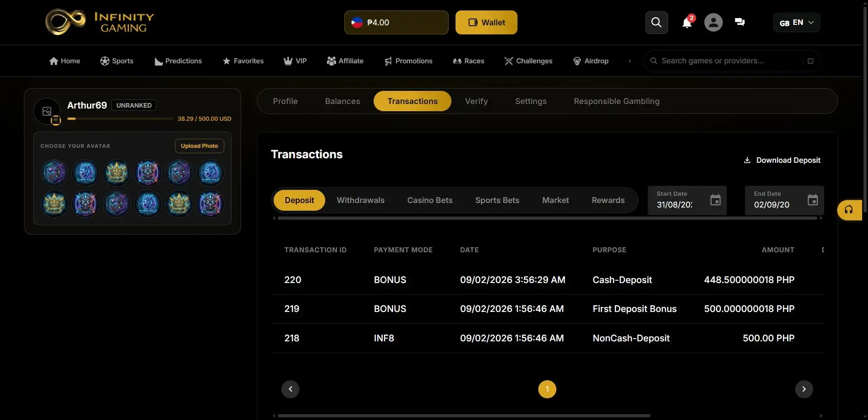Go to next transactions page arrow
This screenshot has height=420, width=868.
(x=804, y=389)
